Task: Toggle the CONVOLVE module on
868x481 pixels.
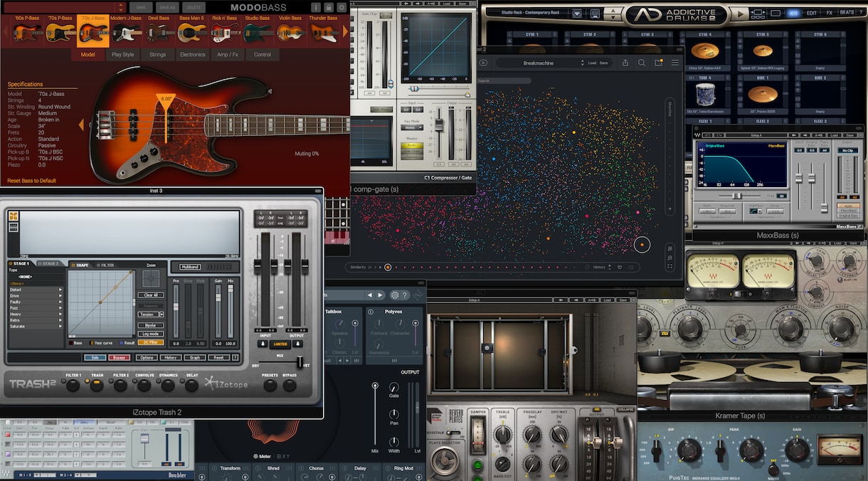Action: point(135,381)
